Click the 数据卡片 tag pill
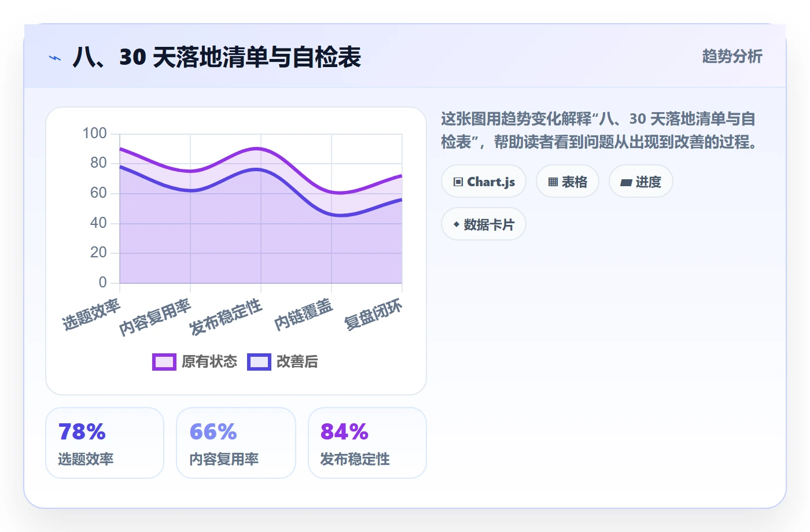Screen dimensions: 810x532 (484, 224)
